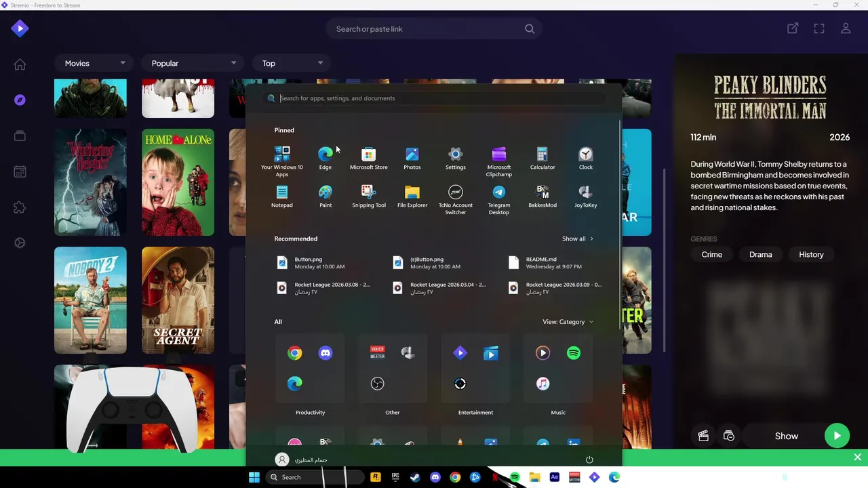Open the Stremio user profile icon
Viewport: 868px width, 488px height.
[846, 28]
